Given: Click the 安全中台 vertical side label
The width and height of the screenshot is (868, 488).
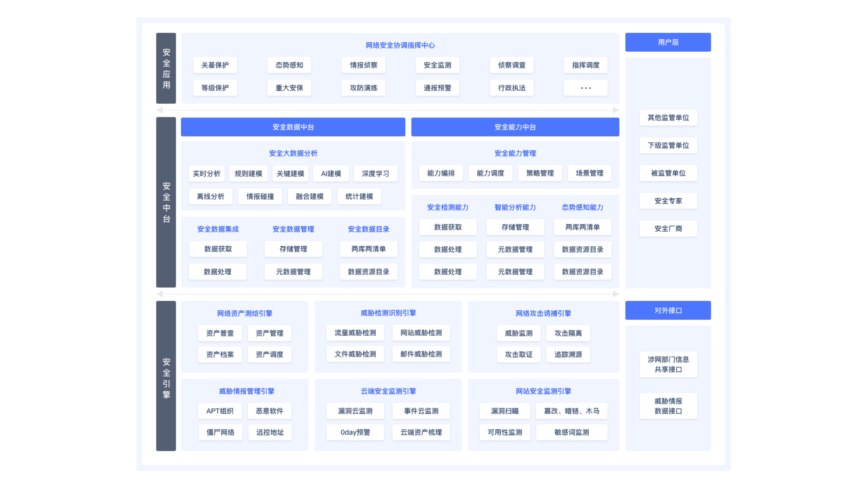Looking at the screenshot, I should point(166,202).
